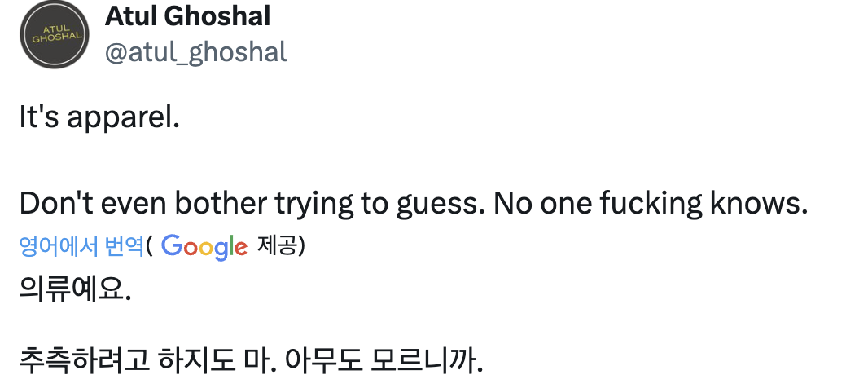
Task: Click the tweet line "It's apparel."
Action: coord(99,119)
